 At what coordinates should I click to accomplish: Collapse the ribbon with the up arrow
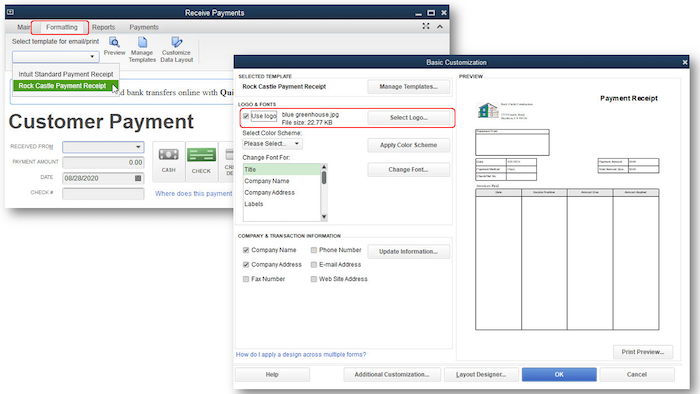[x=440, y=26]
